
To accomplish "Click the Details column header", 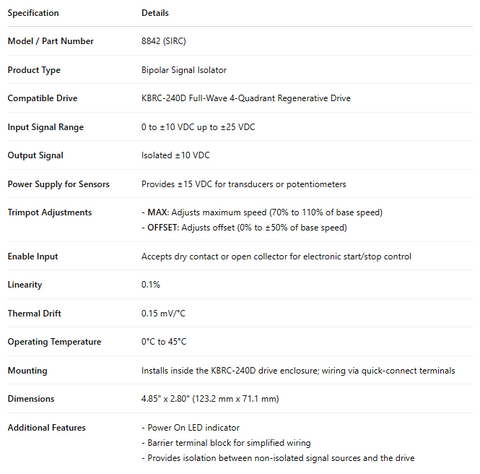I will click(x=155, y=13).
